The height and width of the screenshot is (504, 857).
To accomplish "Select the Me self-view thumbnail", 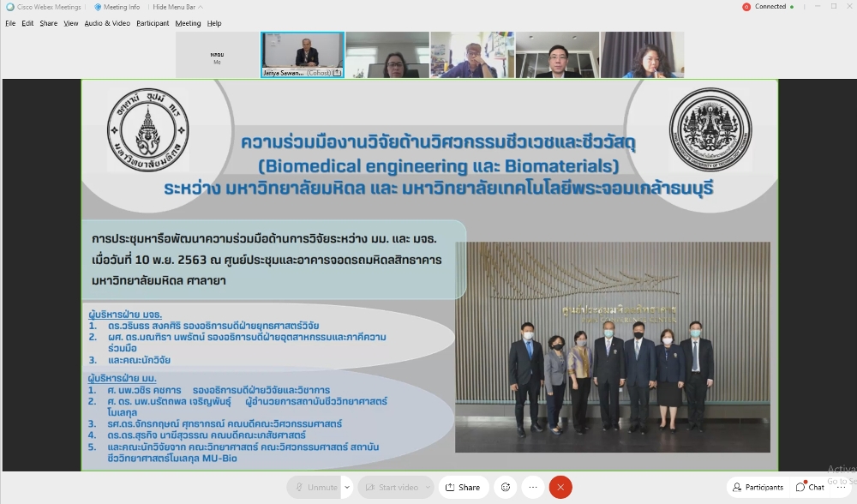I will pos(217,56).
